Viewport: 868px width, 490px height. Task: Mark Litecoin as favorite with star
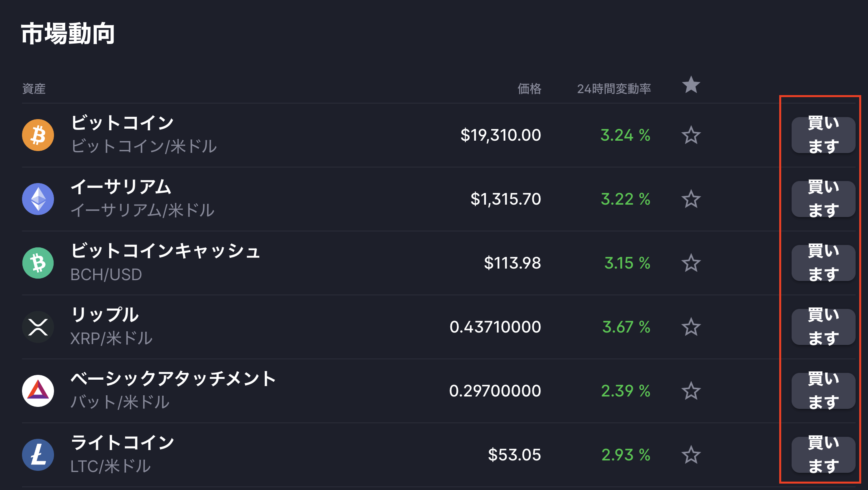(x=691, y=455)
